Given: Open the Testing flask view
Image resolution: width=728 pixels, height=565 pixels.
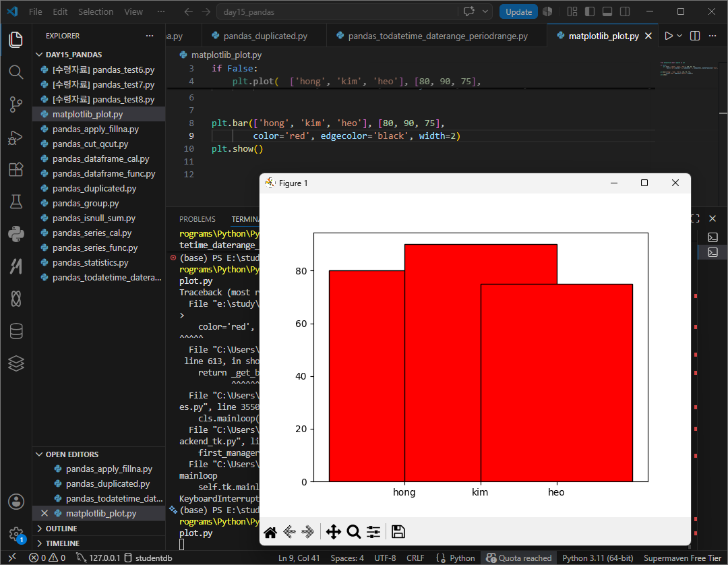Looking at the screenshot, I should coord(16,202).
